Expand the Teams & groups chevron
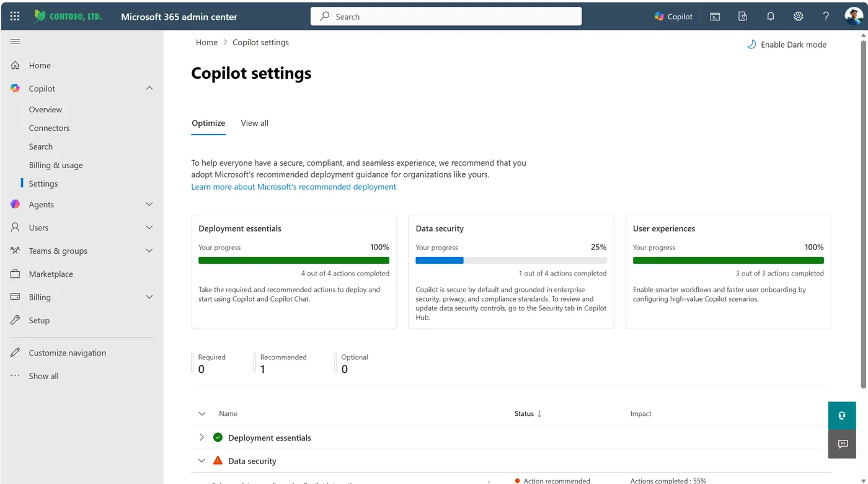 pos(149,251)
